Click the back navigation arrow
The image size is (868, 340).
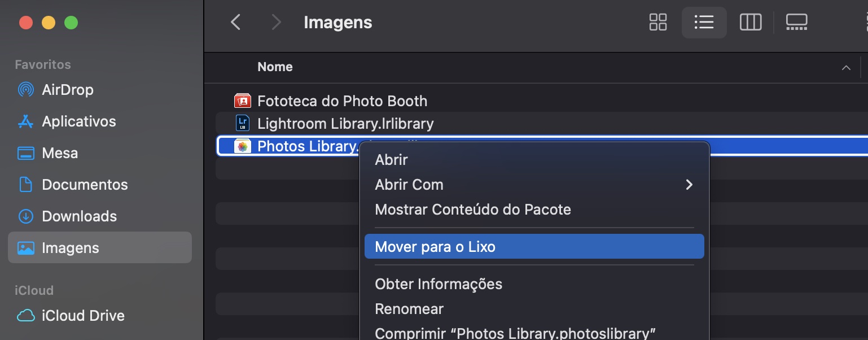236,22
